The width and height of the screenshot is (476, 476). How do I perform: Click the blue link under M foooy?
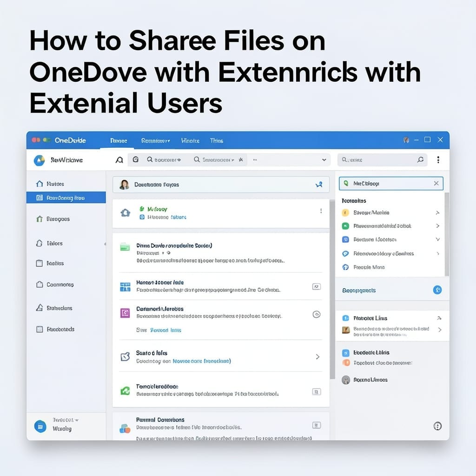[x=178, y=217]
